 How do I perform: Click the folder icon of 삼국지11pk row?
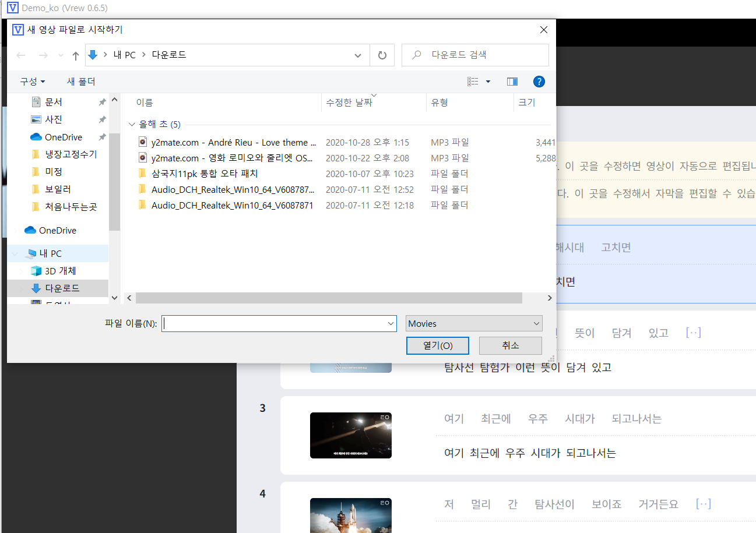pos(142,174)
